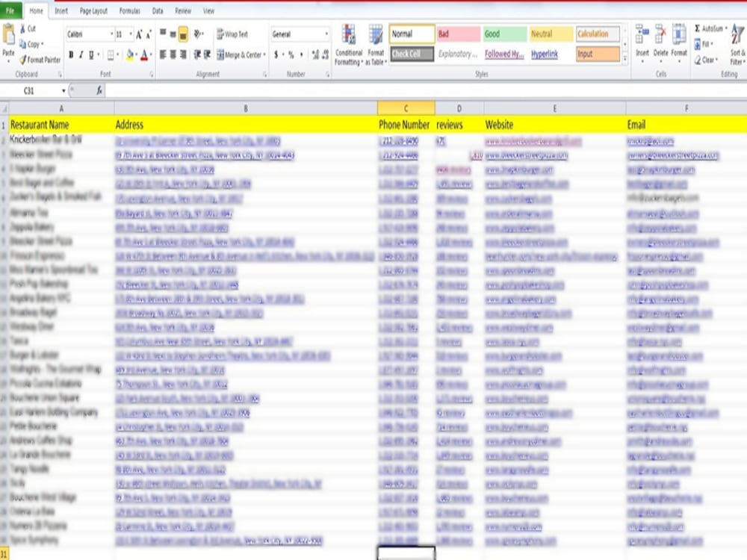Decrease indent in Alignment group
Viewport: 747px width, 560px height.
point(196,55)
